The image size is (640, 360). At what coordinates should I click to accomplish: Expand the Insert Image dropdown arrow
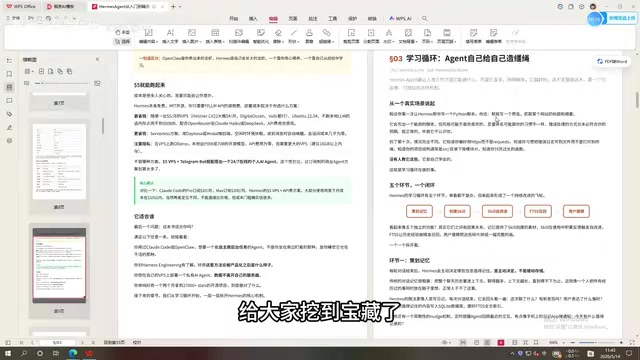pyautogui.click(x=200, y=42)
